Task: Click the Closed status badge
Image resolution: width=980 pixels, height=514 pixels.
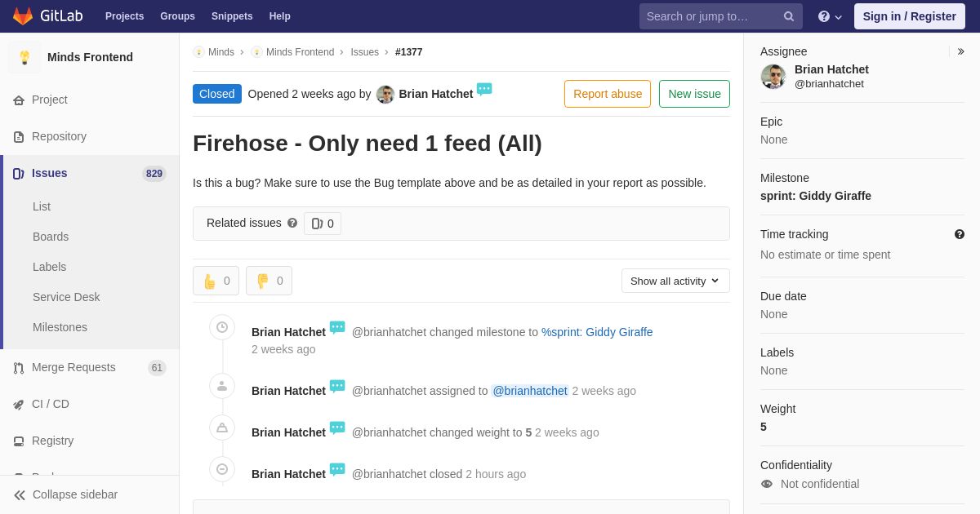Action: tap(217, 94)
